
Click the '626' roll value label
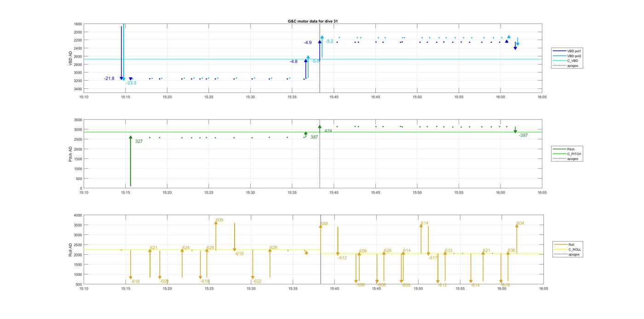[388, 250]
